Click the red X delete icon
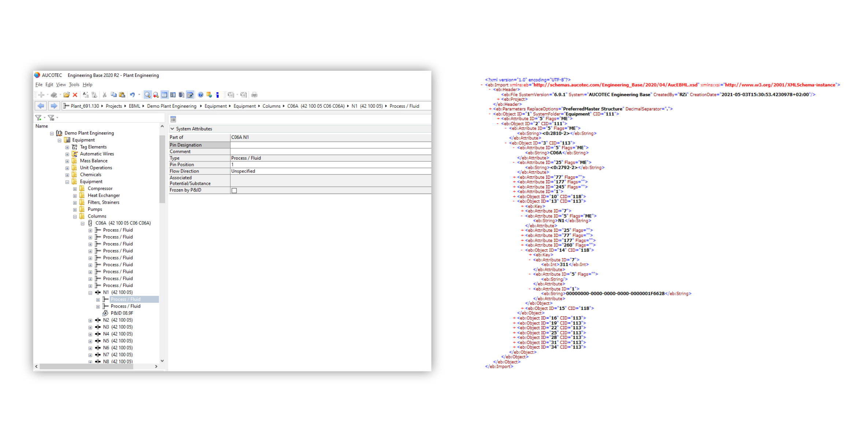This screenshot has height=442, width=868. coord(75,95)
